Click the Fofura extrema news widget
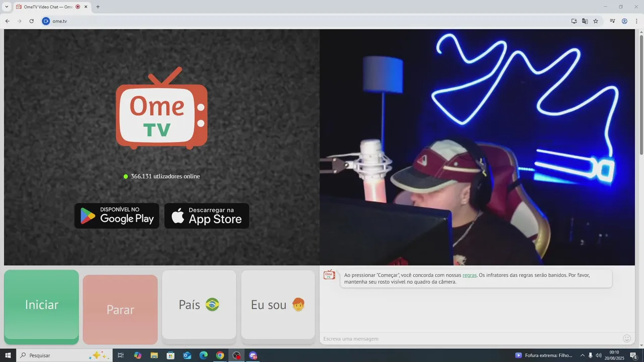Screen dimensions: 644x362 [x=544, y=355]
